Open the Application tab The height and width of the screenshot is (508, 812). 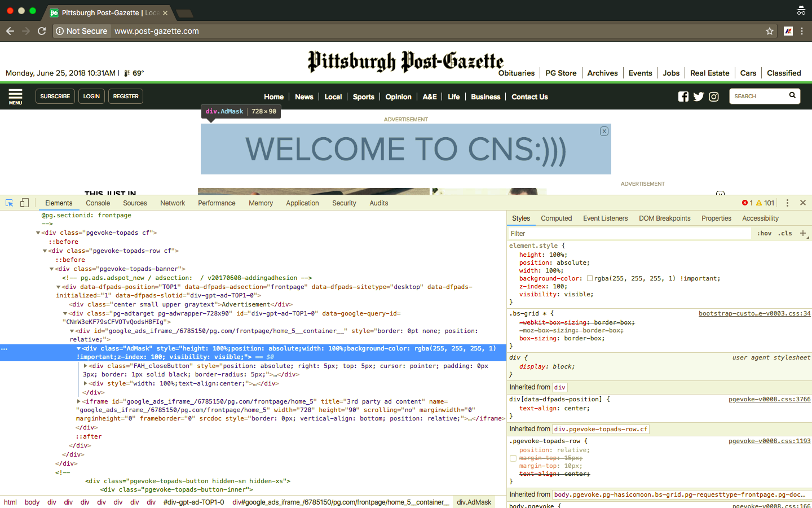(302, 203)
